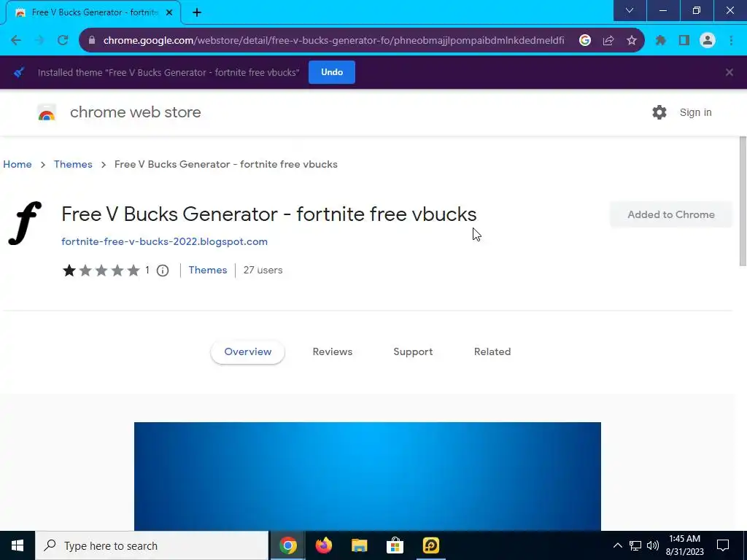Select the Free V Bucks Generator browser tab
The image size is (747, 560).
[94, 12]
